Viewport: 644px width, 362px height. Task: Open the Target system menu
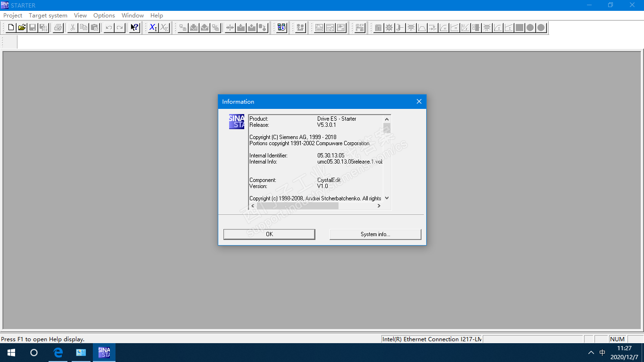(x=48, y=16)
